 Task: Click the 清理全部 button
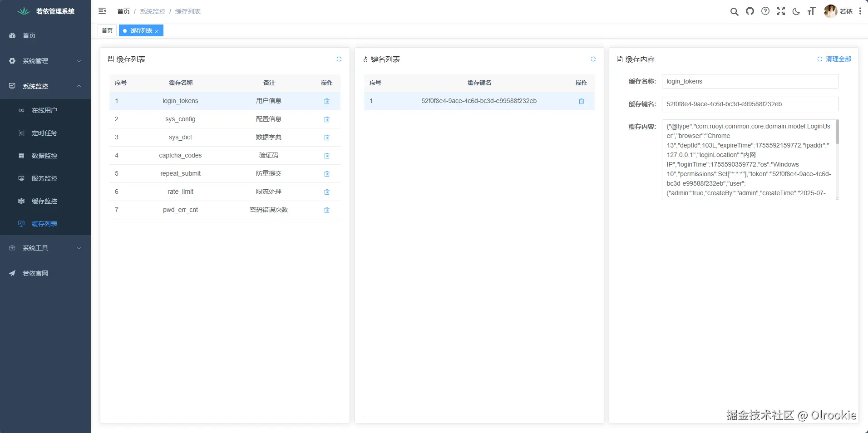tap(834, 59)
